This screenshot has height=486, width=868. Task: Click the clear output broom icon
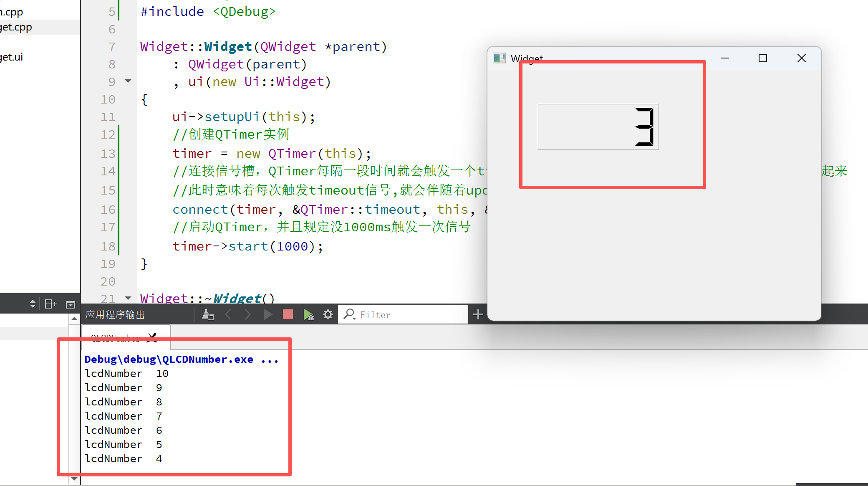pos(207,314)
